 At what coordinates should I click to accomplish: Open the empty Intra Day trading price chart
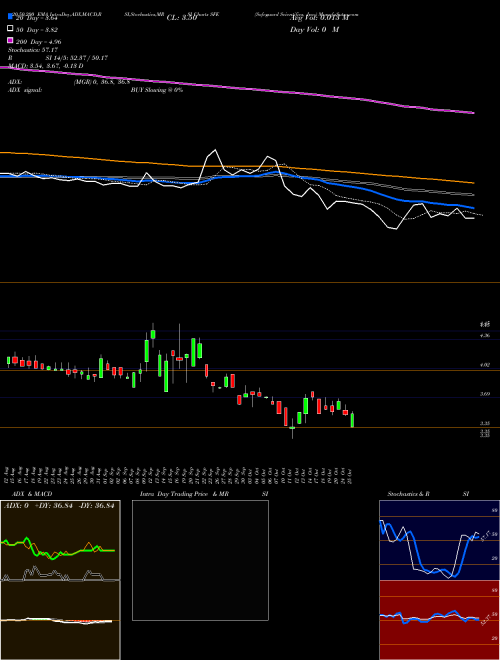click(200, 560)
